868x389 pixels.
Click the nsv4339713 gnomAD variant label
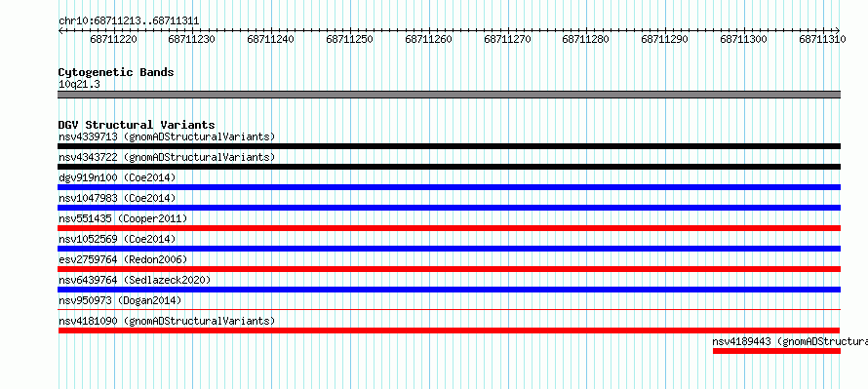pos(167,136)
